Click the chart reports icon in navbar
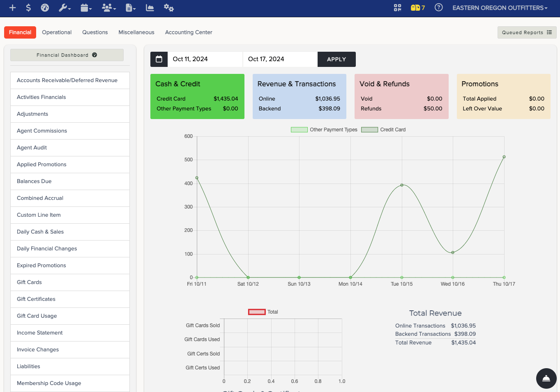The width and height of the screenshot is (560, 392). (x=150, y=8)
